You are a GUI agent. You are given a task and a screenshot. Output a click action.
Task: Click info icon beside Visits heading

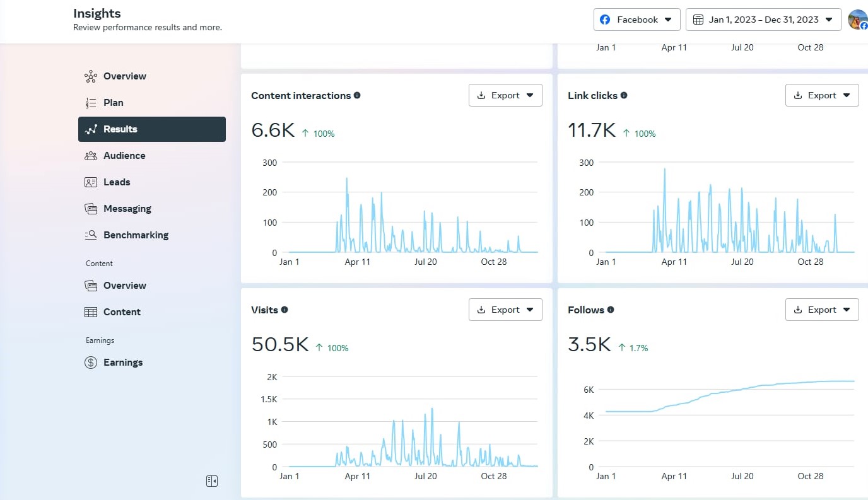(284, 310)
